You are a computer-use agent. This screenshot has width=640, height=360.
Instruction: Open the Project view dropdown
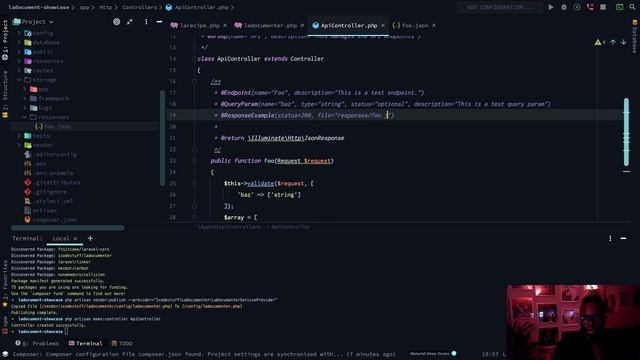33,22
